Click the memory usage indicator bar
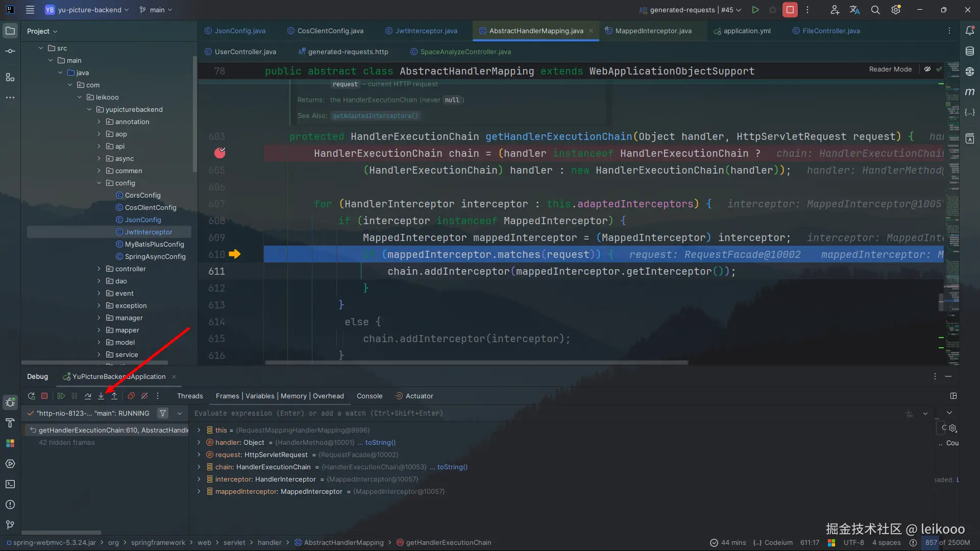980x551 pixels. tap(947, 542)
